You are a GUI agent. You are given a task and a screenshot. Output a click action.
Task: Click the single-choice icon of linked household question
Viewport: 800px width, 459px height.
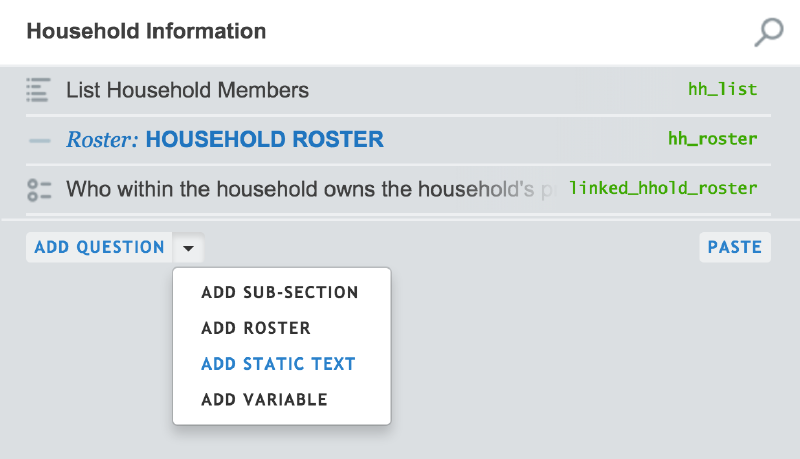coord(38,189)
